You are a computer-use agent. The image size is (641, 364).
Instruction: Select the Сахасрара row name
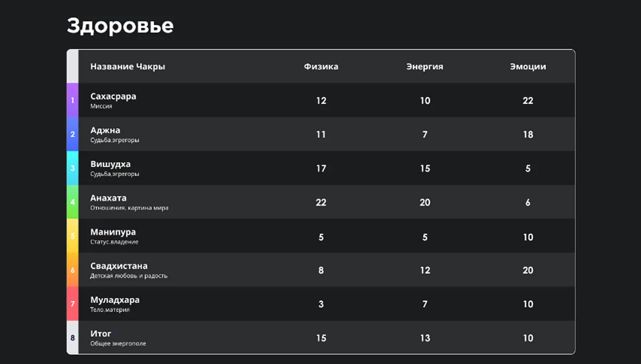(x=113, y=96)
